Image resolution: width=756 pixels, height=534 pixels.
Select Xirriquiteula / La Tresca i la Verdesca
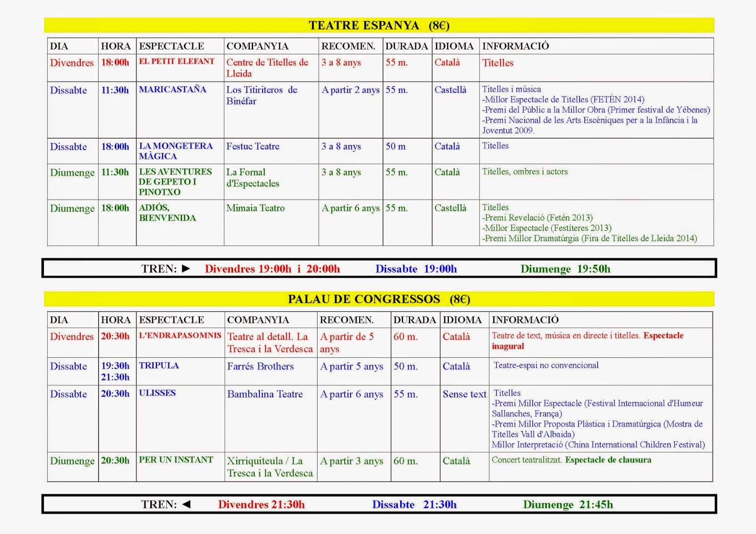coord(270,467)
